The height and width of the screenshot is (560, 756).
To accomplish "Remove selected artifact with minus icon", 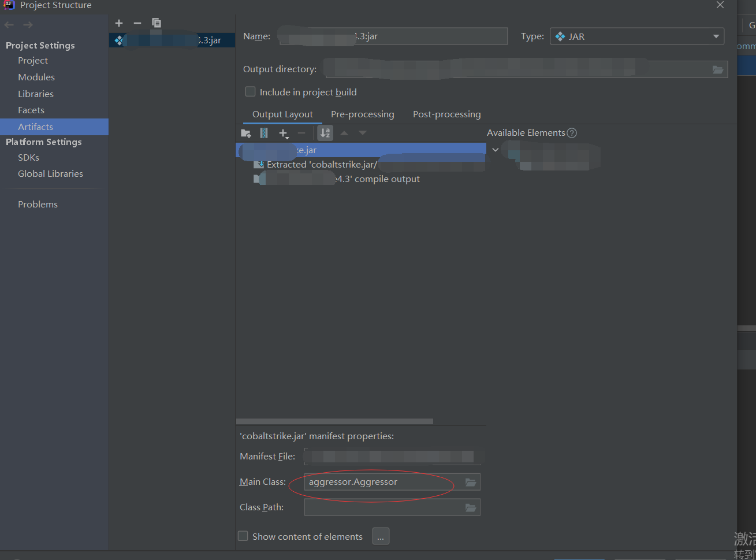I will click(x=137, y=23).
